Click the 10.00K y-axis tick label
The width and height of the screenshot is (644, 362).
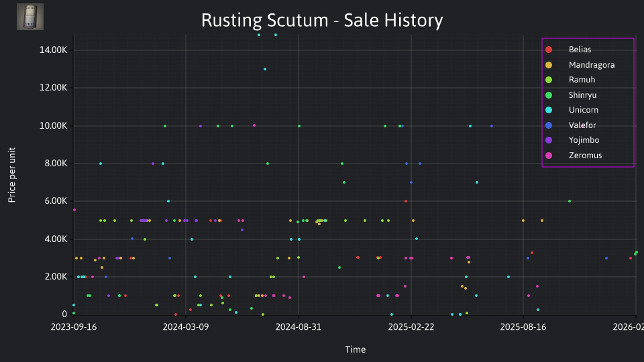(53, 125)
